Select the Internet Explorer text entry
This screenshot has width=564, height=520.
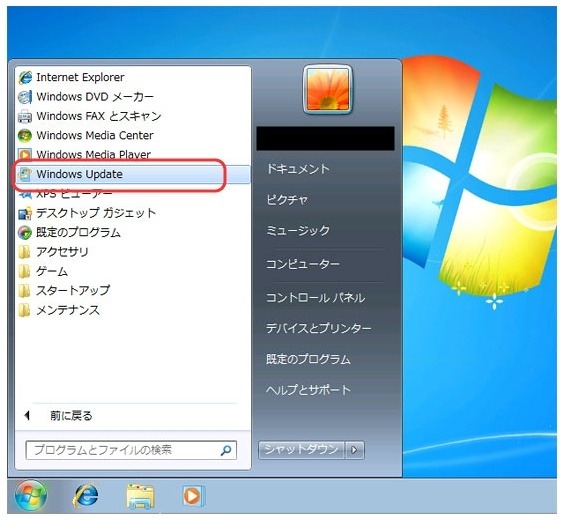point(80,77)
